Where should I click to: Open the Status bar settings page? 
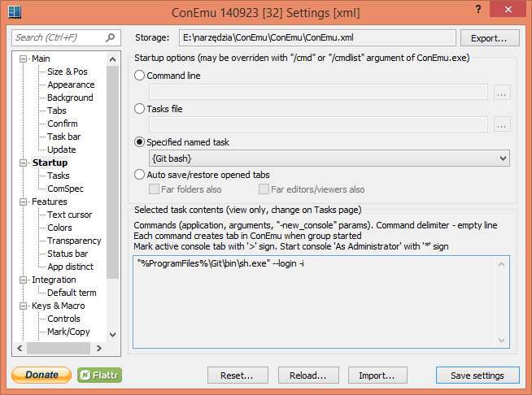[x=68, y=254]
